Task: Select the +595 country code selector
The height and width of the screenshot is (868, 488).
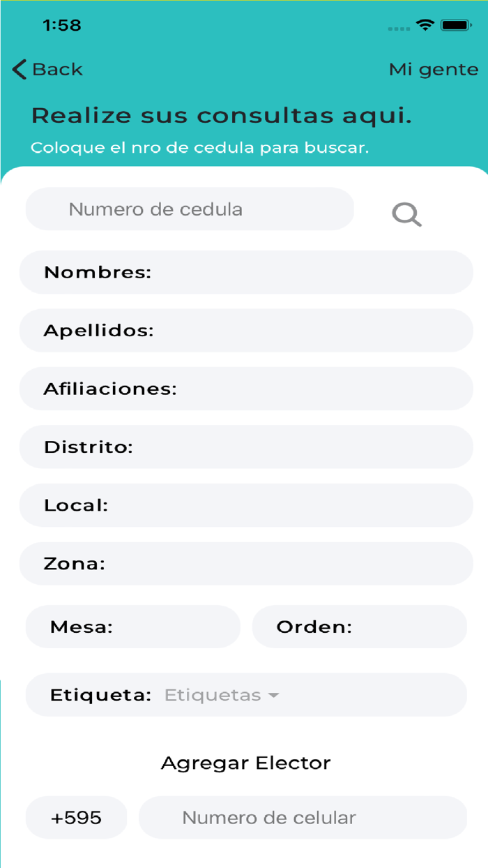Action: click(77, 818)
